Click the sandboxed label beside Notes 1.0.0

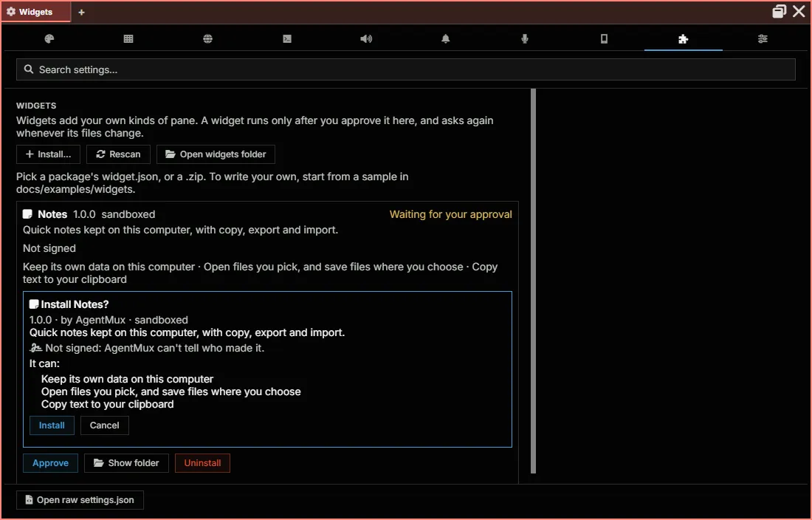(x=128, y=214)
